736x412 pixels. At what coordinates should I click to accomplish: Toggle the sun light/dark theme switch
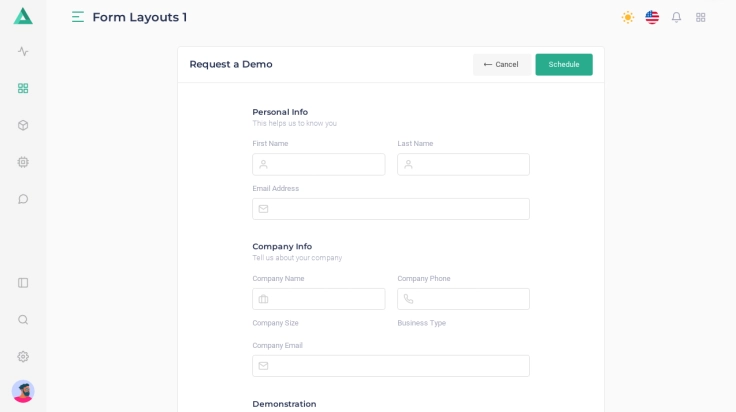[628, 17]
